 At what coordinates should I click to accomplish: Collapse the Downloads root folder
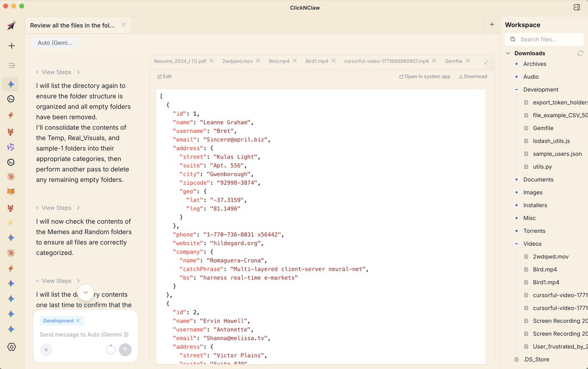coord(507,53)
